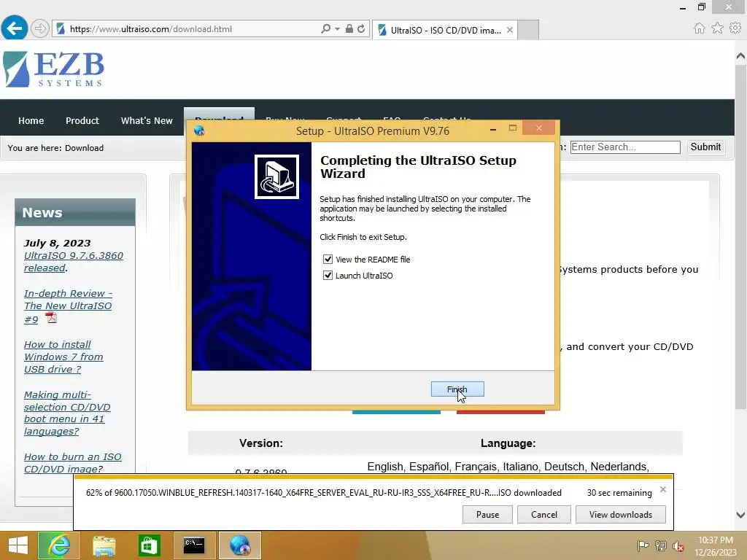The width and height of the screenshot is (747, 560).
Task: Click Action Center flag tray icon
Action: pyautogui.click(x=643, y=545)
